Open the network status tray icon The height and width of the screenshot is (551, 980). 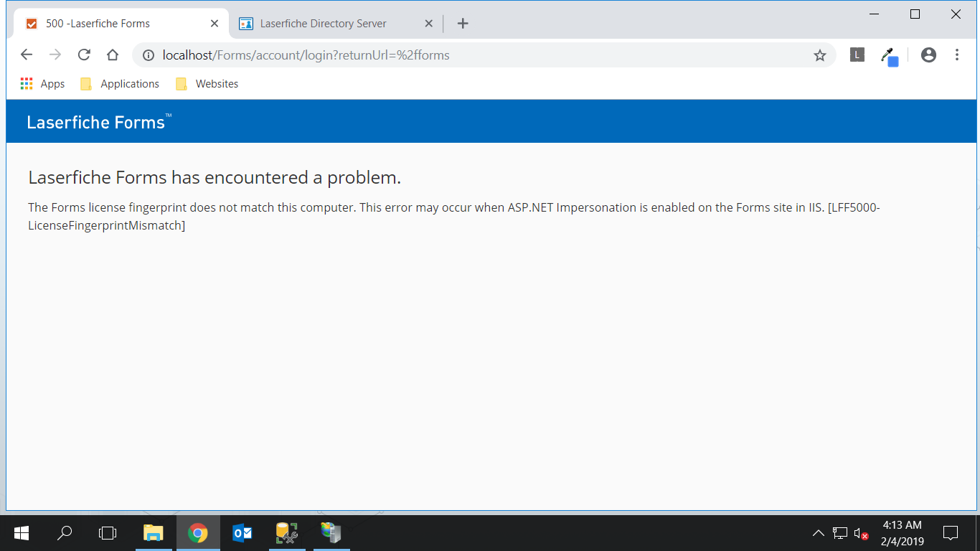(x=839, y=533)
